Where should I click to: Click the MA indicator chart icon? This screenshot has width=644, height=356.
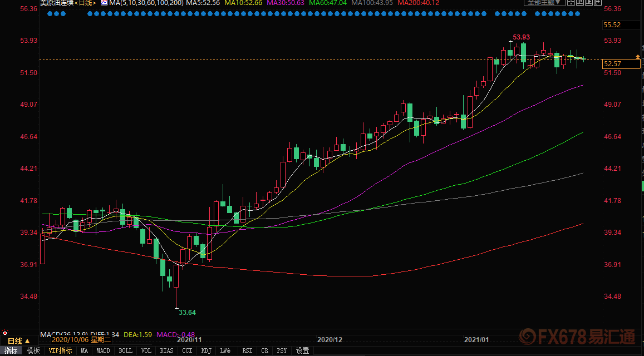point(104,2)
